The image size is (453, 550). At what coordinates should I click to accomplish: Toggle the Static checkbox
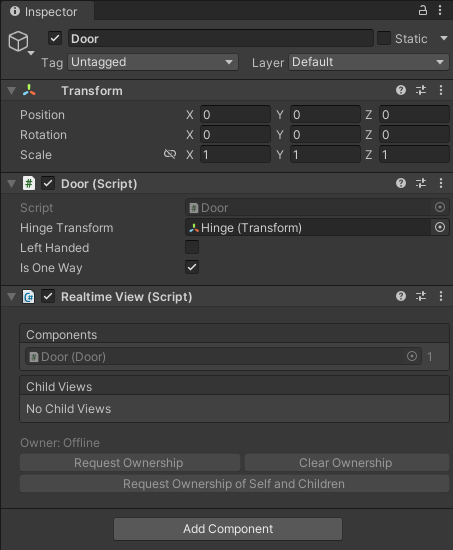click(384, 38)
